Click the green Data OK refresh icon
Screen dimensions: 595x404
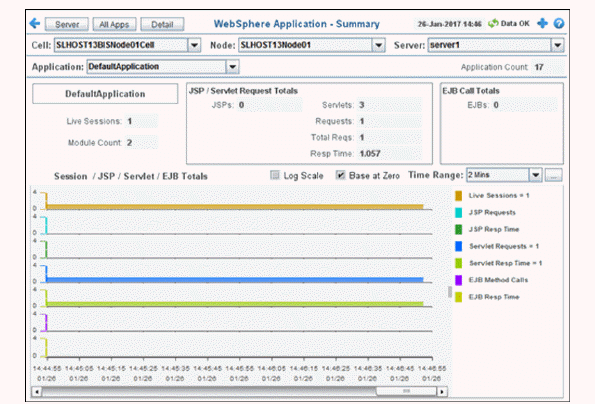pyautogui.click(x=493, y=24)
